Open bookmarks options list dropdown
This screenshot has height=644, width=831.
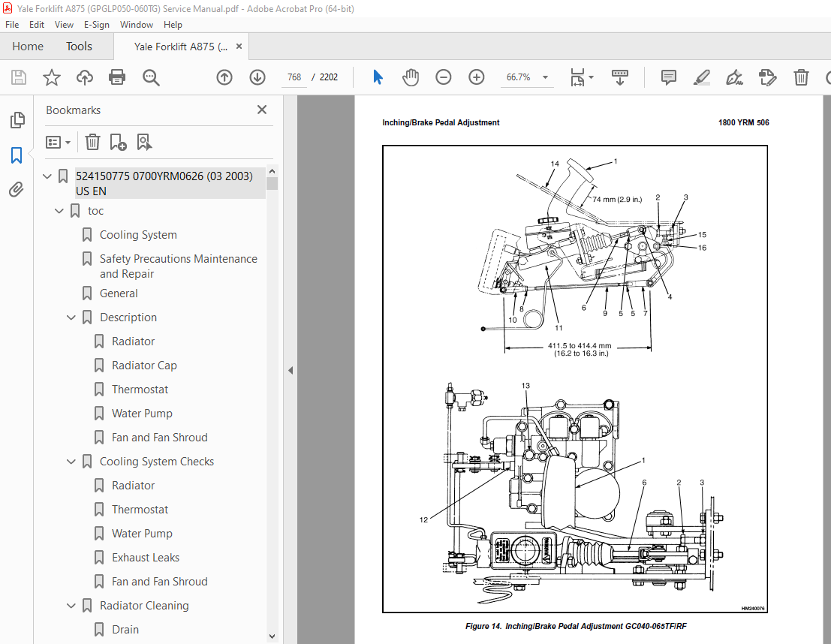(x=59, y=142)
